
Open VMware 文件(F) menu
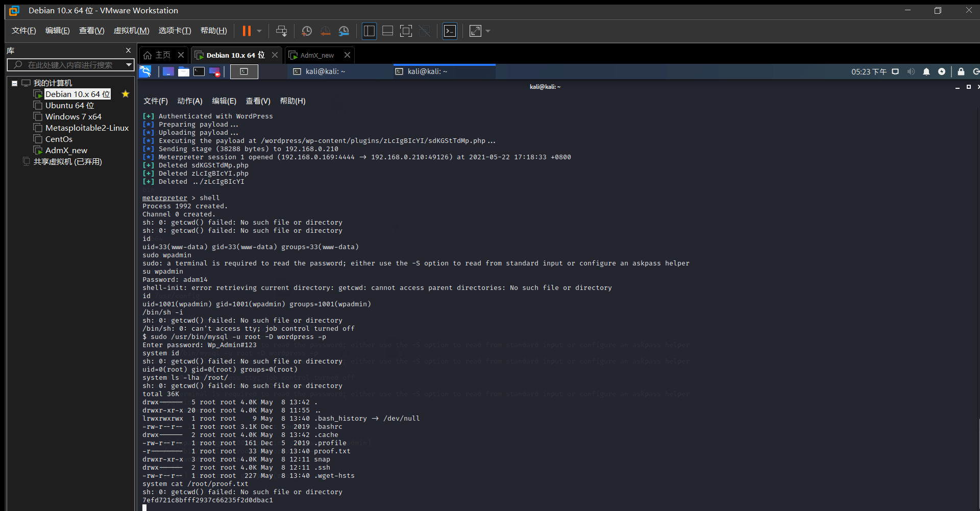tap(24, 31)
